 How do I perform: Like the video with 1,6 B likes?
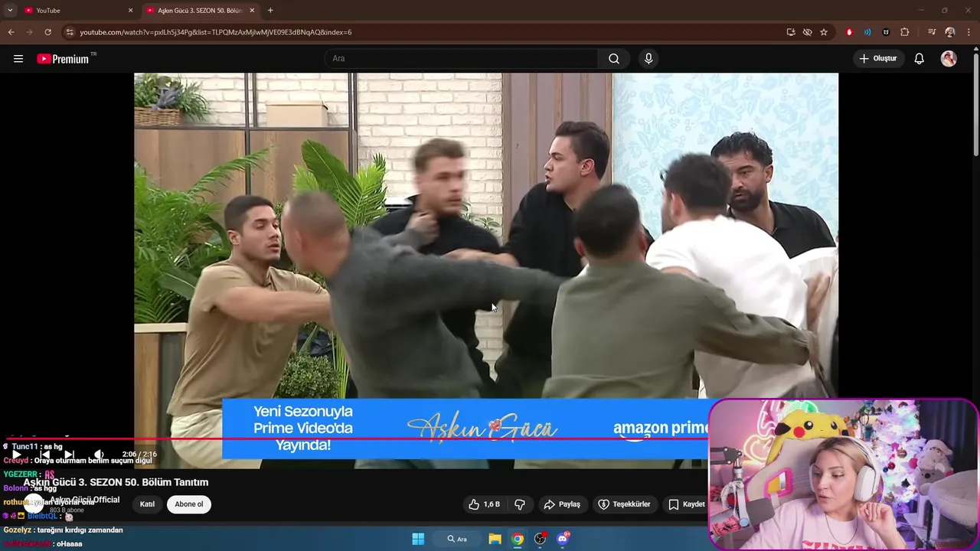pyautogui.click(x=484, y=504)
